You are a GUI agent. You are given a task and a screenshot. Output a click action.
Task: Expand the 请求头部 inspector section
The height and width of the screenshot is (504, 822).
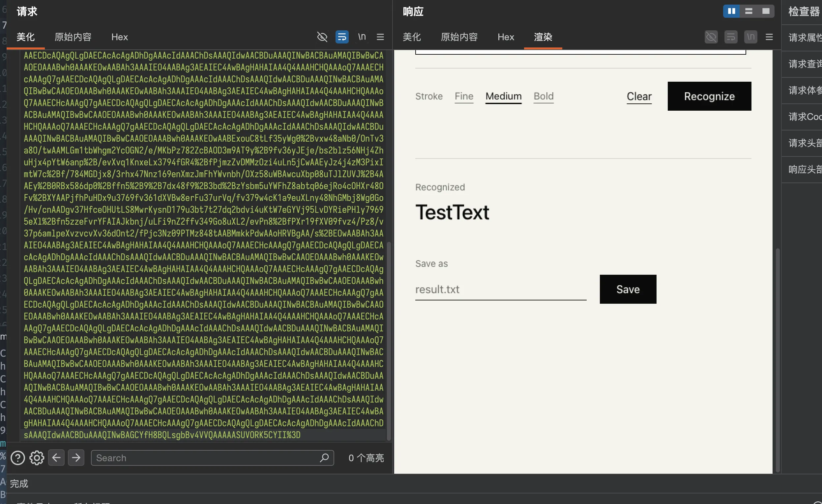point(804,143)
